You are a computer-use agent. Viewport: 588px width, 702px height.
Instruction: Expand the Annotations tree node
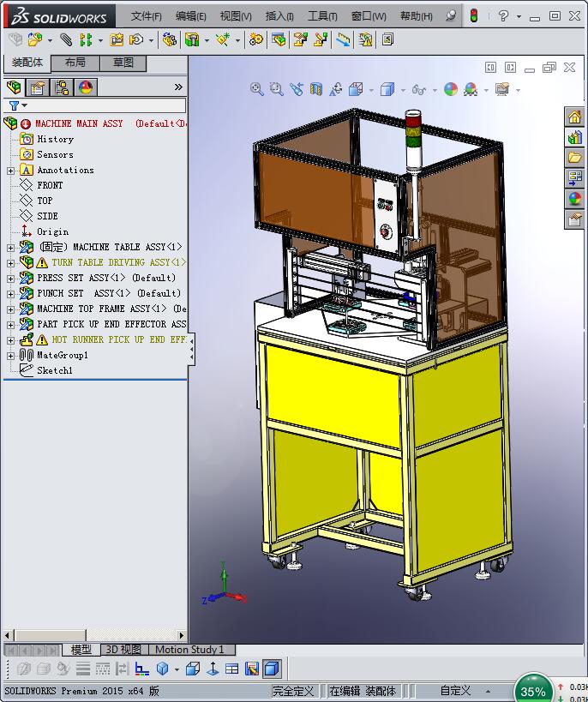coord(11,171)
